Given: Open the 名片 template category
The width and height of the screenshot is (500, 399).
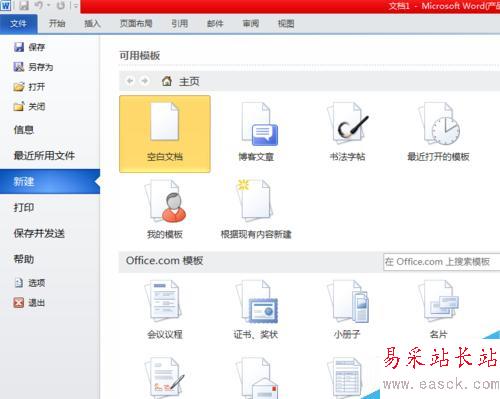Looking at the screenshot, I should pos(439,300).
